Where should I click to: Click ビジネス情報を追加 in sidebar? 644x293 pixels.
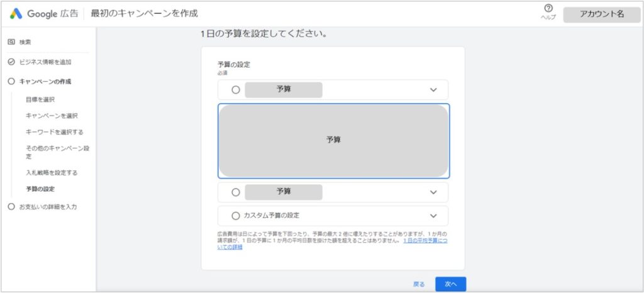coord(45,62)
